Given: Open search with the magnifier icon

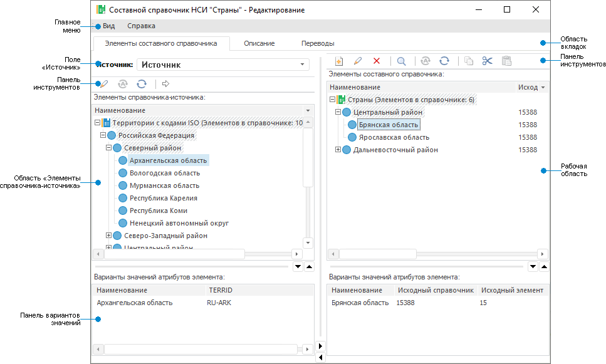Looking at the screenshot, I should 401,61.
